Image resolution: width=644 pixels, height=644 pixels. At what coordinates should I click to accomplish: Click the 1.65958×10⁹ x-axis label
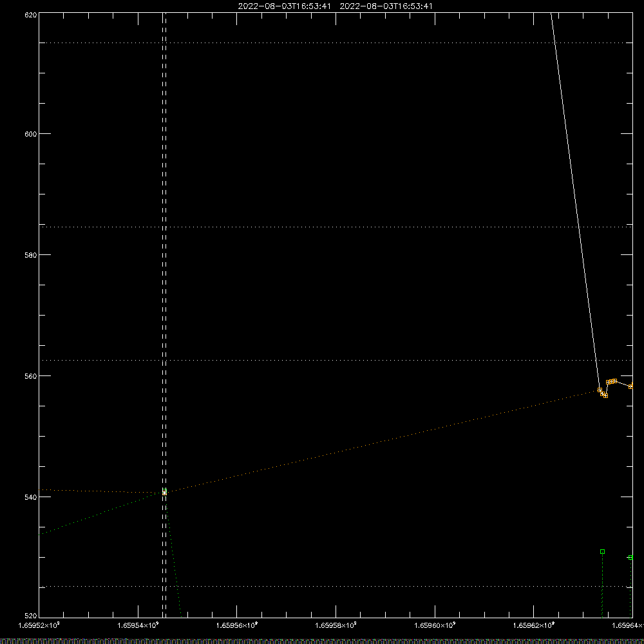click(336, 625)
